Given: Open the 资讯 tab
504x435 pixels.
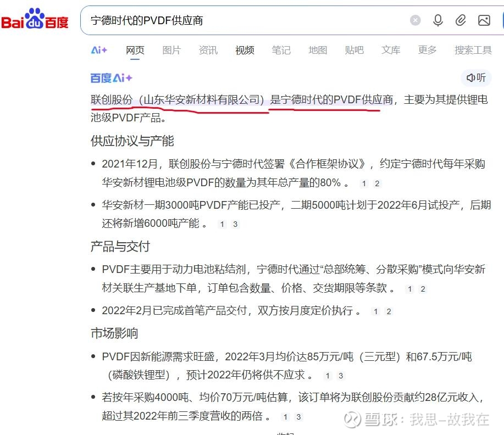Looking at the screenshot, I should tap(208, 50).
